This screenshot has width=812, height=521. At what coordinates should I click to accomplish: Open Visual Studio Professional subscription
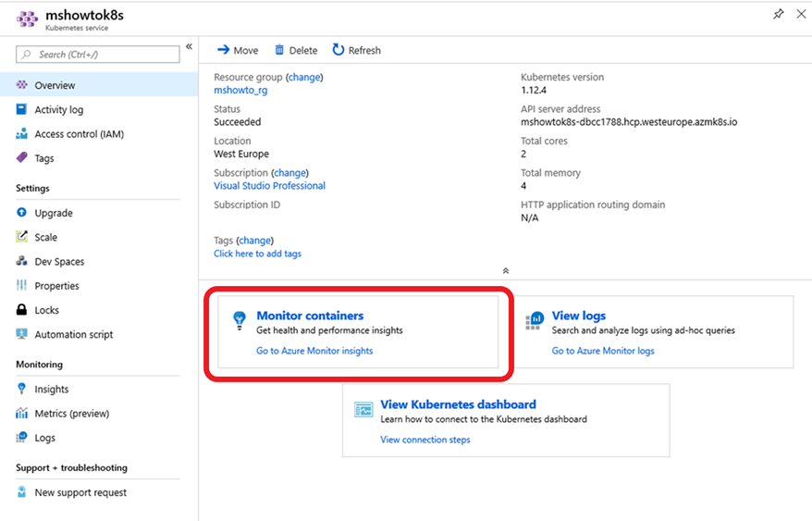click(x=270, y=186)
